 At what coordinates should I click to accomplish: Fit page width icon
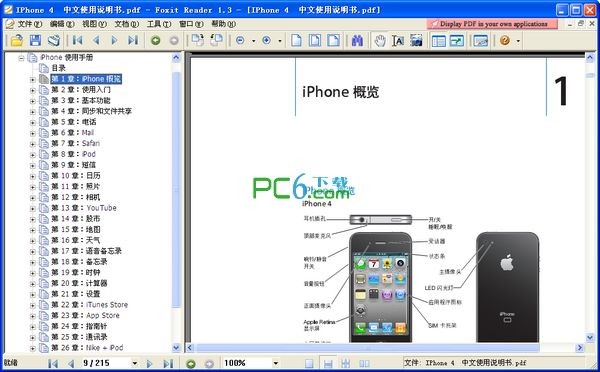point(333,41)
